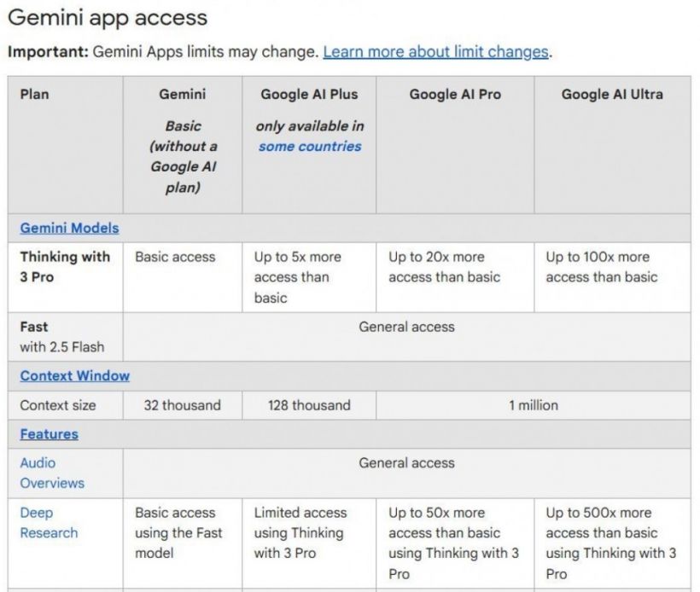Follow the 'Context Window' section link
700x592 pixels.
point(74,375)
